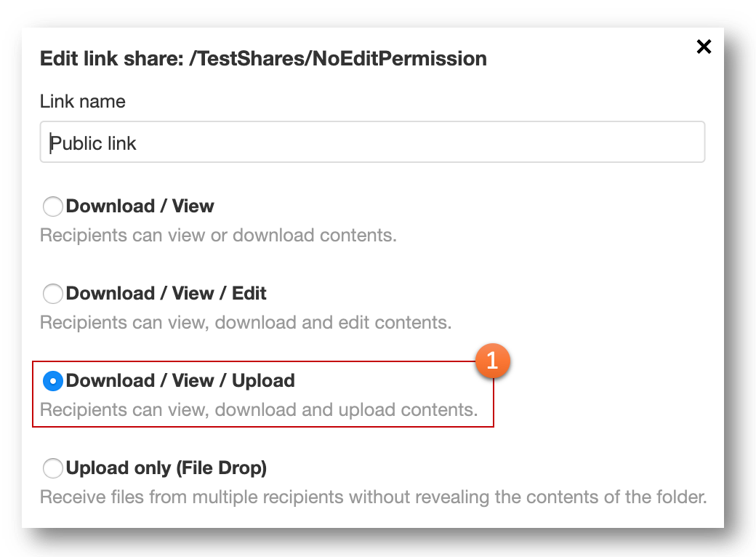Select the Download / View / Edit radio button
Screen dimensions: 756x557
point(52,294)
